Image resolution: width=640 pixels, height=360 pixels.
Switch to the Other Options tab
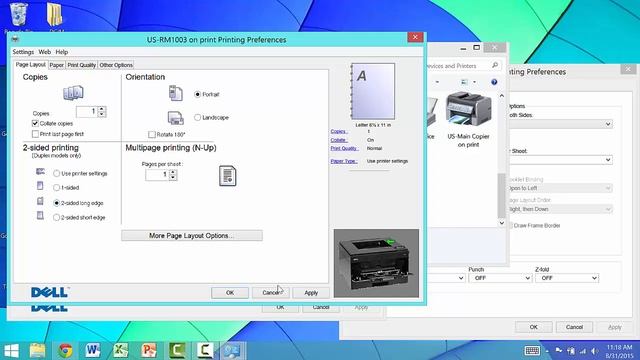pos(116,65)
